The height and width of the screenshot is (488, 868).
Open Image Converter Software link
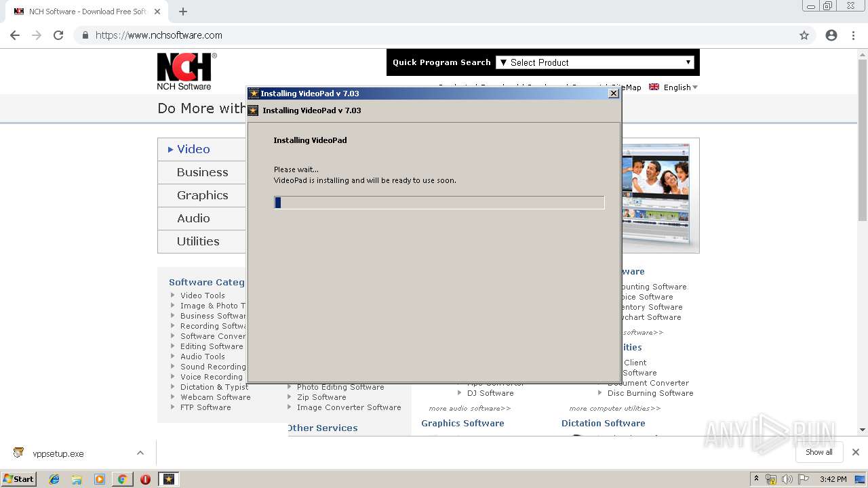pos(349,407)
